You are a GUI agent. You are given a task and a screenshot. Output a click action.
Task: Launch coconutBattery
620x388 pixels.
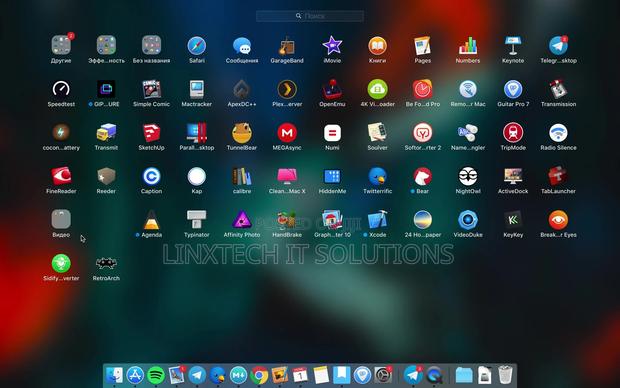coord(61,133)
